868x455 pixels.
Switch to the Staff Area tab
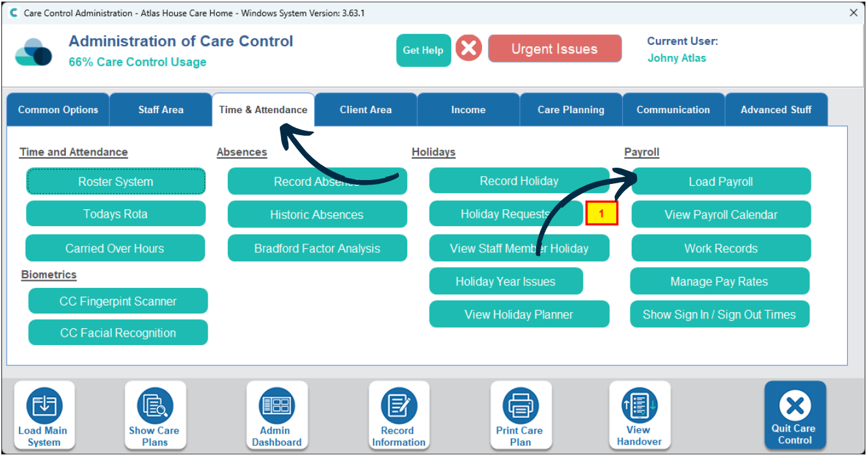[161, 110]
